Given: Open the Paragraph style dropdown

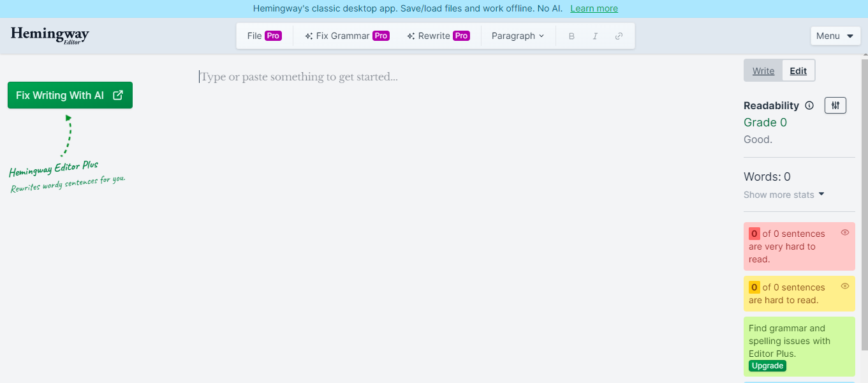Looking at the screenshot, I should tap(518, 36).
